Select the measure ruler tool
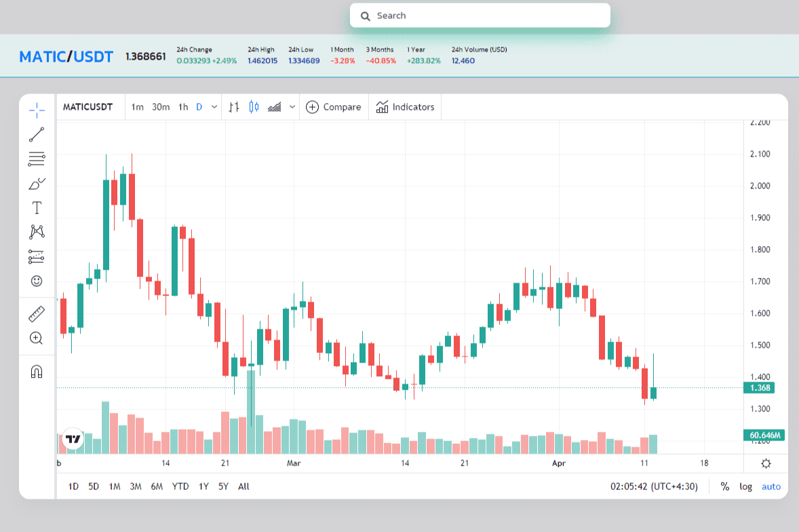Viewport: 799px width, 532px height. point(37,312)
